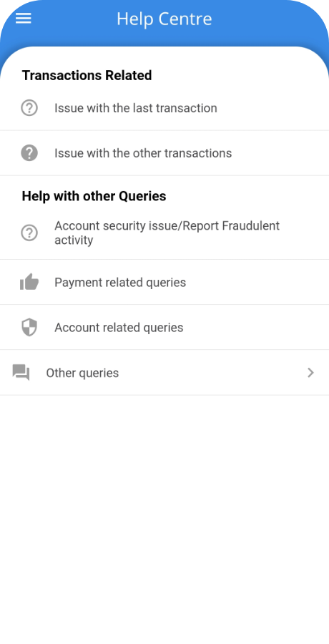Open Issue with the other transactions

(164, 153)
